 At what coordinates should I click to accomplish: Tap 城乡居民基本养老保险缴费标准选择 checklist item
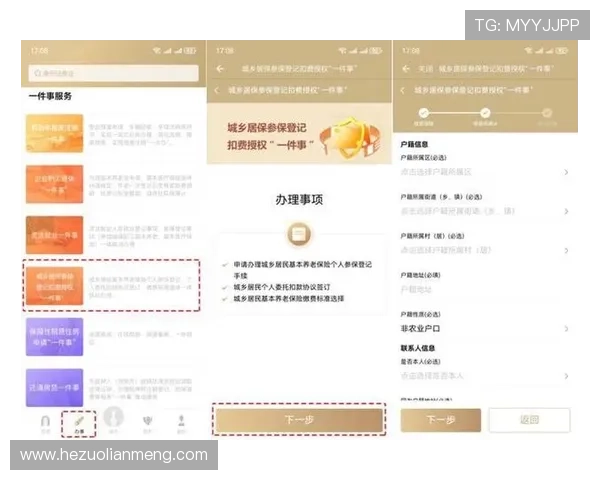[x=289, y=299]
